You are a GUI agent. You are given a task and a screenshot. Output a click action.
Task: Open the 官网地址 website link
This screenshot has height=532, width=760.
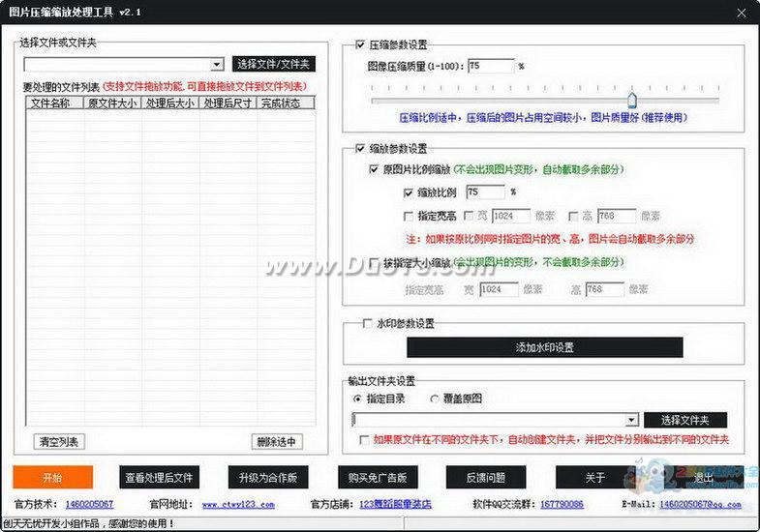point(238,504)
